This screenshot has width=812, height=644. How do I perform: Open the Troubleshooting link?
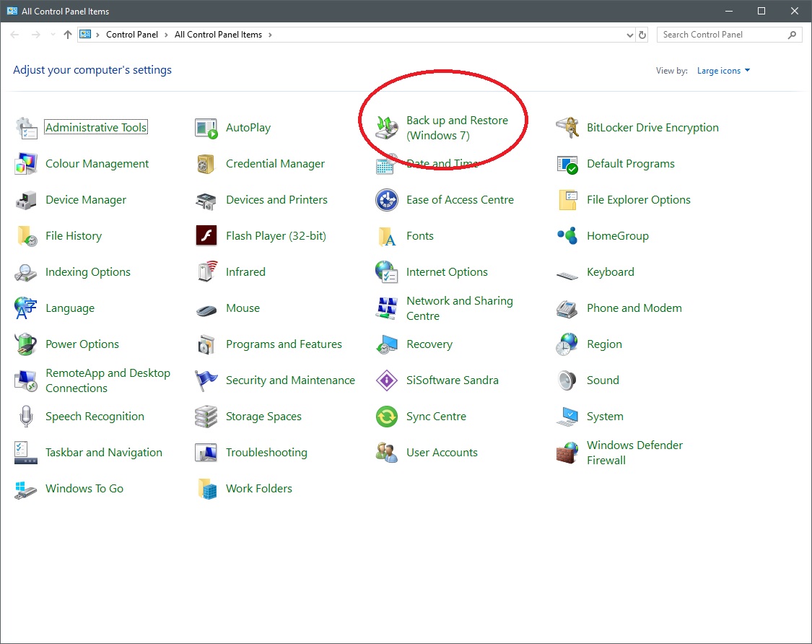[266, 453]
